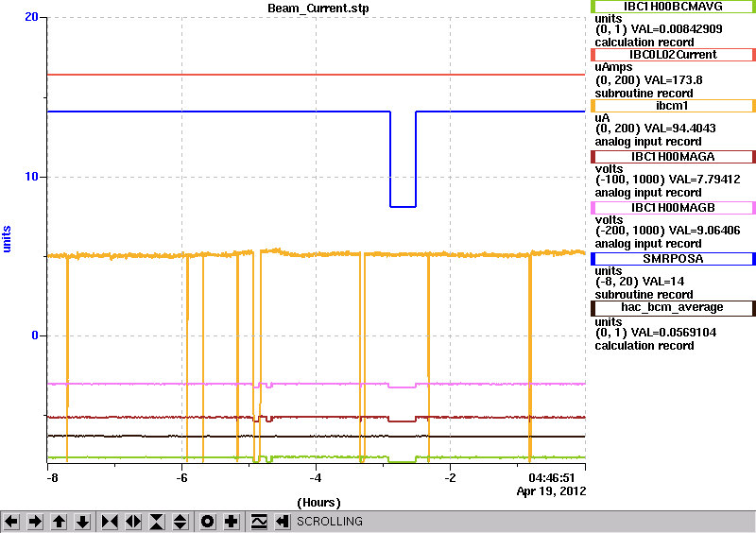756x533 pixels.
Task: Click the 'Apr 19, 2012' date label
Action: 552,491
